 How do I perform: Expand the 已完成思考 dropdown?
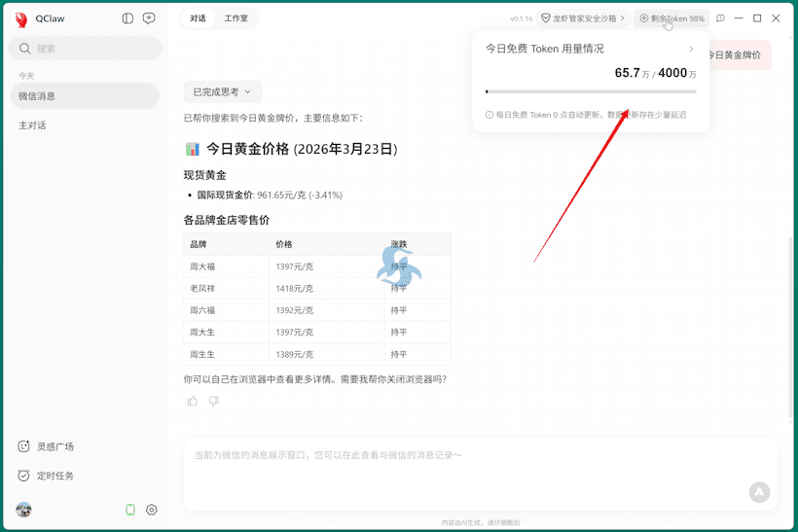tap(223, 92)
